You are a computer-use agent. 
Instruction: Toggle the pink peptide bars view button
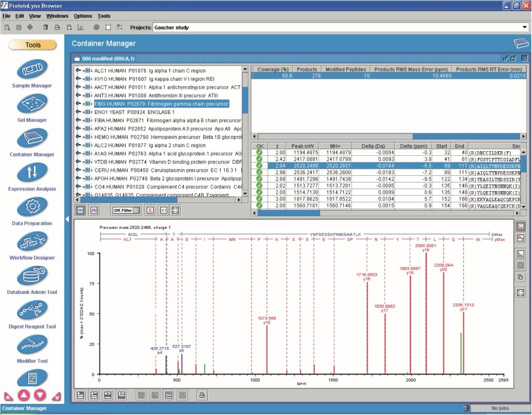pos(94,210)
